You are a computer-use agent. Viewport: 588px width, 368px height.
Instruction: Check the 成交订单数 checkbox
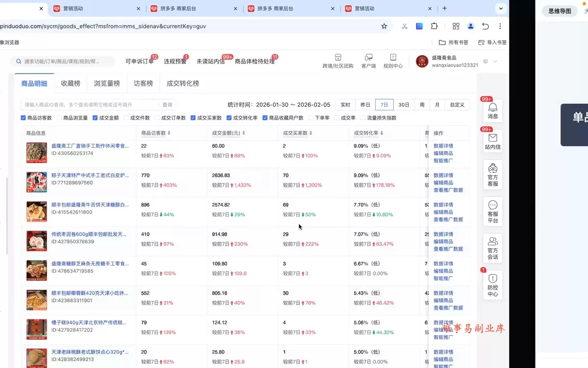157,118
